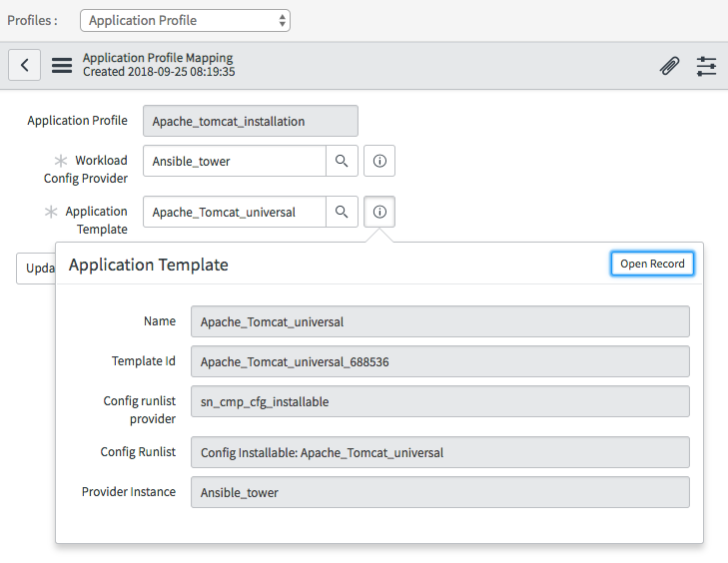728x563 pixels.
Task: Click the Template Id field value
Action: [440, 361]
